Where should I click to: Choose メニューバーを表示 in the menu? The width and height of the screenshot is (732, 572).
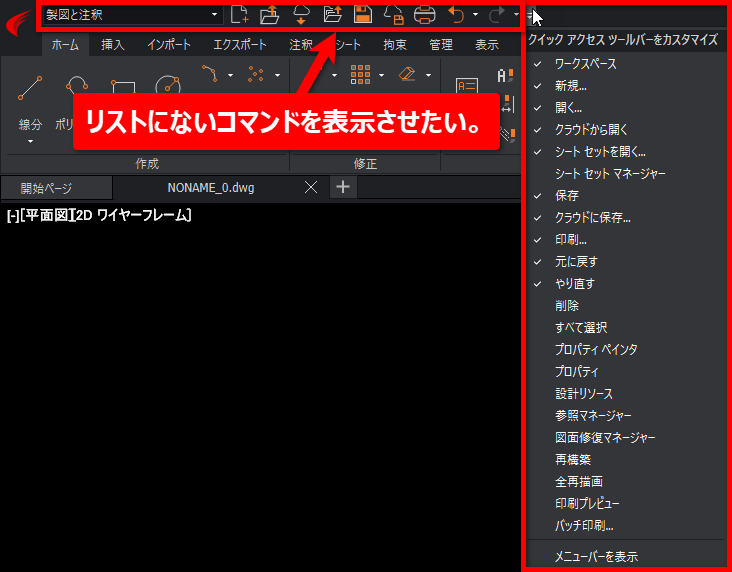pyautogui.click(x=626, y=556)
